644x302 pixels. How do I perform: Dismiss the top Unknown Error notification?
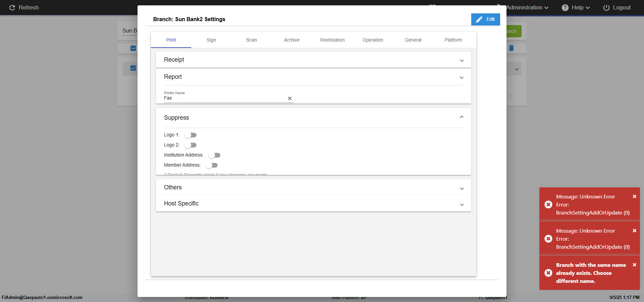pos(634,197)
